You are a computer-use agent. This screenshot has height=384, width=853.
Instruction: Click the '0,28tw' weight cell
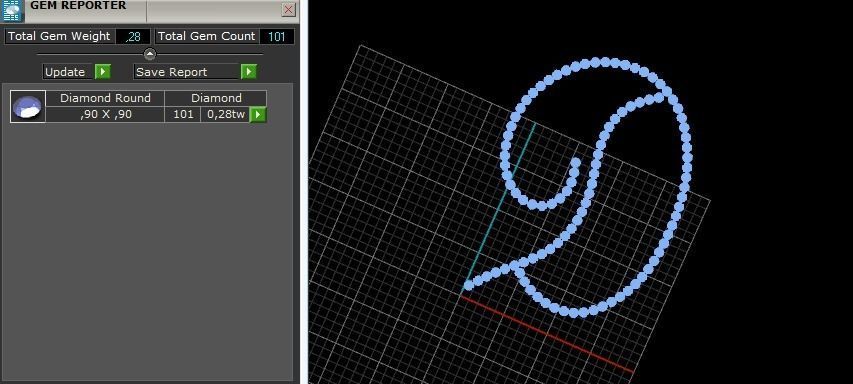(x=226, y=115)
